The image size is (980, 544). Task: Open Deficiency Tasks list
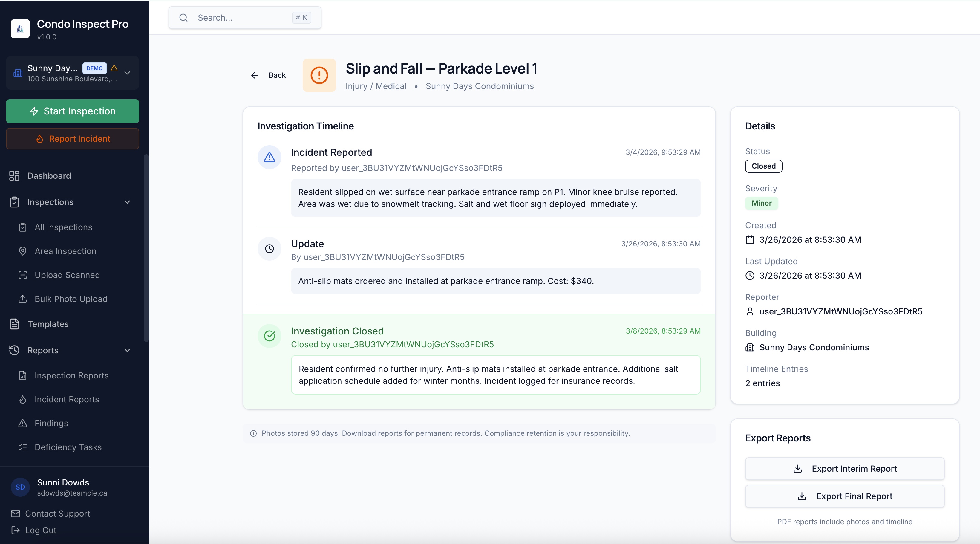coord(68,447)
